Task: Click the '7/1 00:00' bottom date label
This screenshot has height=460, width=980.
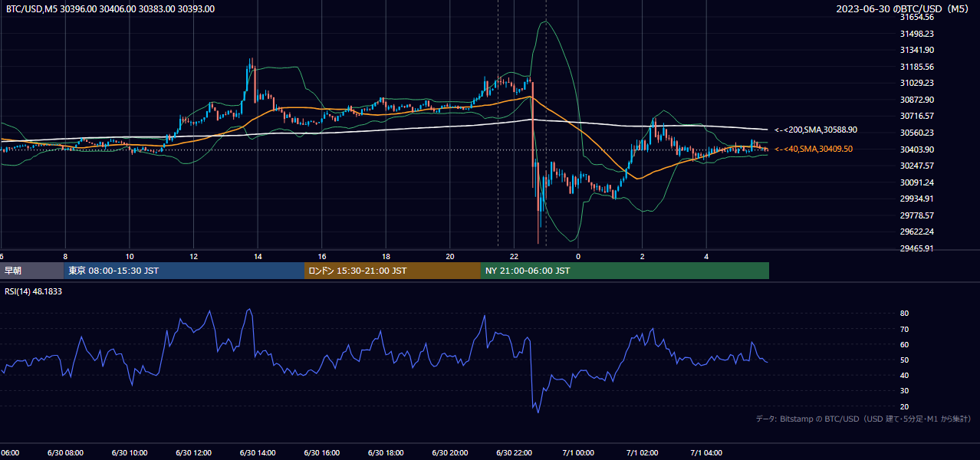Action: click(578, 452)
